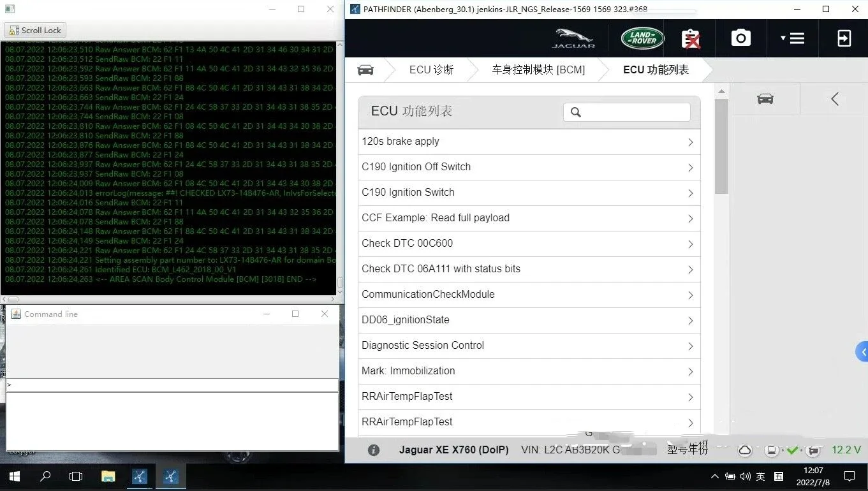
Task: Open the hamburger menu in Pathfinder header
Action: tap(793, 38)
